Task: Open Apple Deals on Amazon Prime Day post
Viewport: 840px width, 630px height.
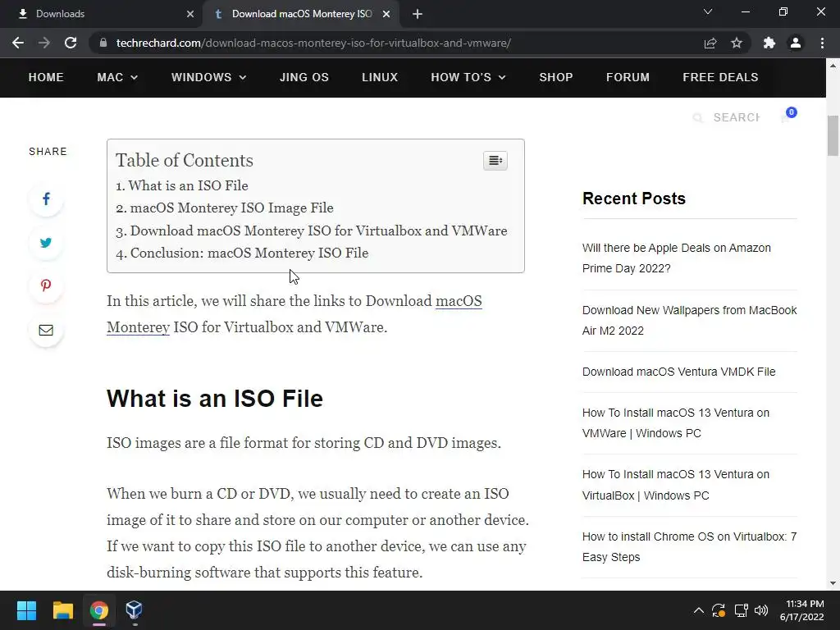Action: (677, 258)
